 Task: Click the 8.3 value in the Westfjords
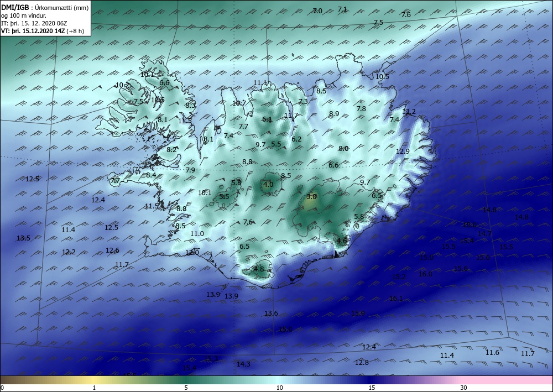190,105
